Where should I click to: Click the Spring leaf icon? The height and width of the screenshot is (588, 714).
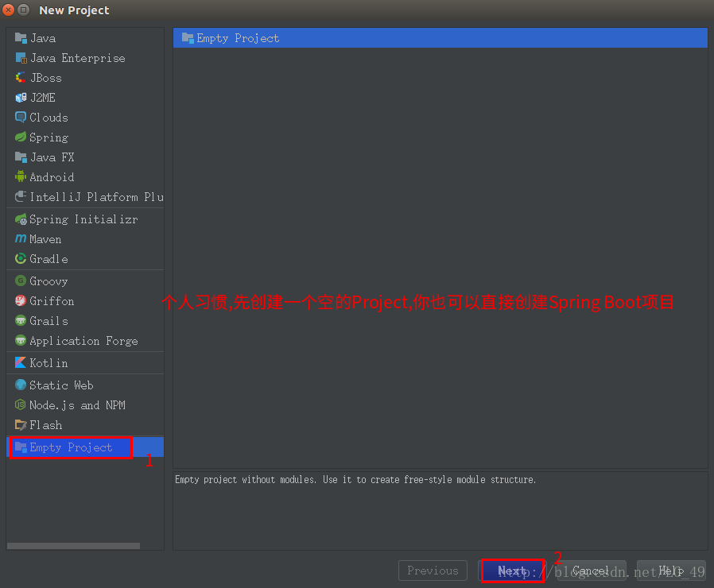tap(21, 137)
